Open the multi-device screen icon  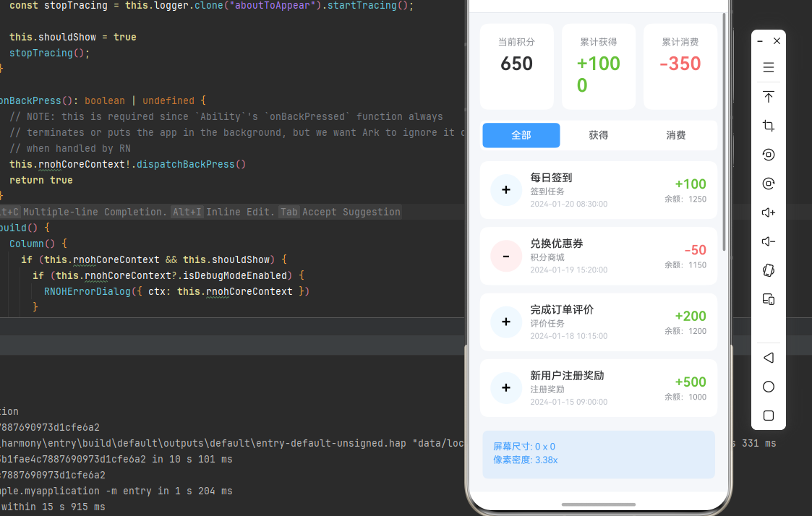tap(769, 299)
